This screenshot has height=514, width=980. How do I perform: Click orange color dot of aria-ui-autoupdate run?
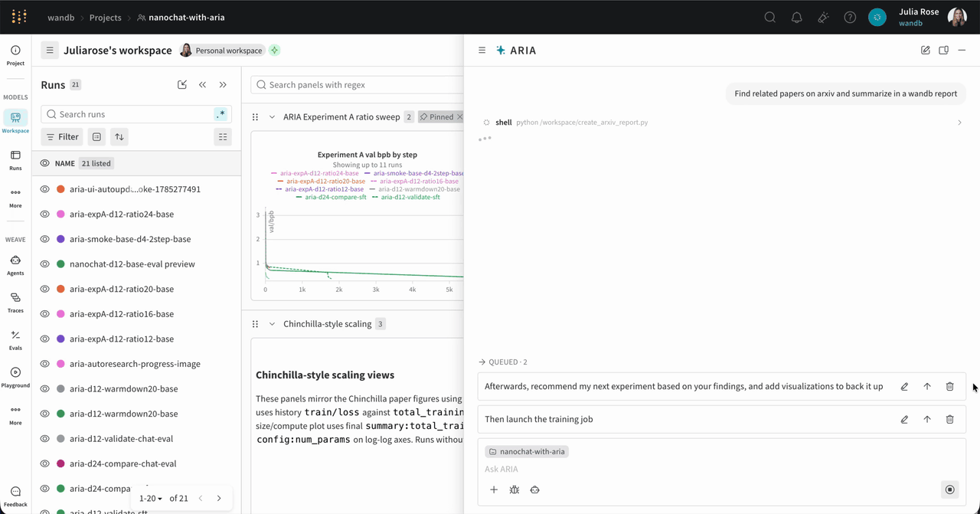pyautogui.click(x=60, y=189)
